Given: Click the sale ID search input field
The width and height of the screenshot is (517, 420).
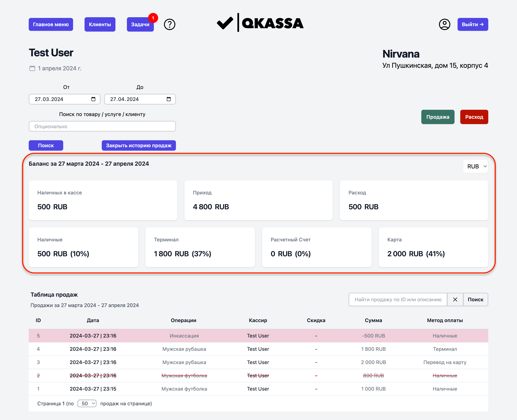Looking at the screenshot, I should [398, 299].
